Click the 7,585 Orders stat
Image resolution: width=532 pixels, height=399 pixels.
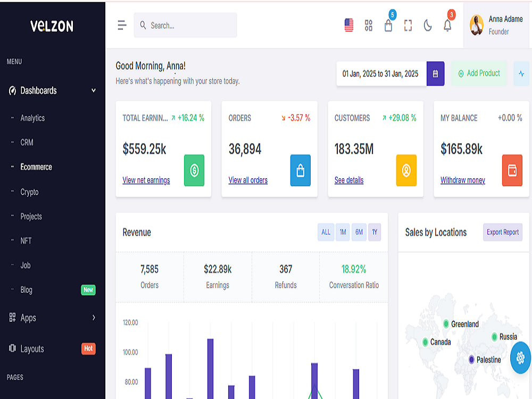pyautogui.click(x=149, y=269)
